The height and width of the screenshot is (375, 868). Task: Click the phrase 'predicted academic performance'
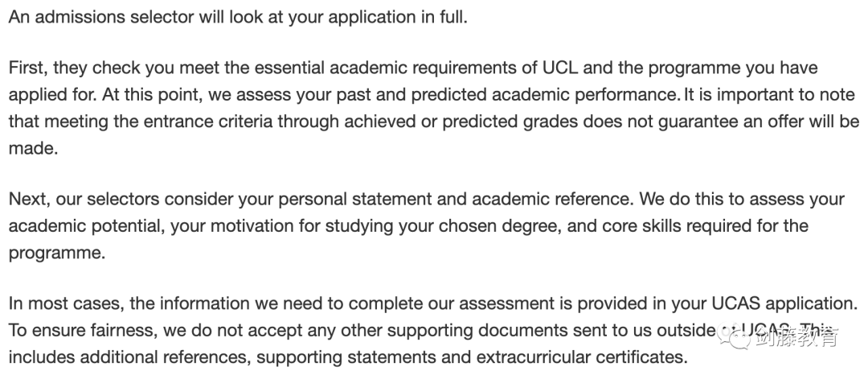pos(545,95)
